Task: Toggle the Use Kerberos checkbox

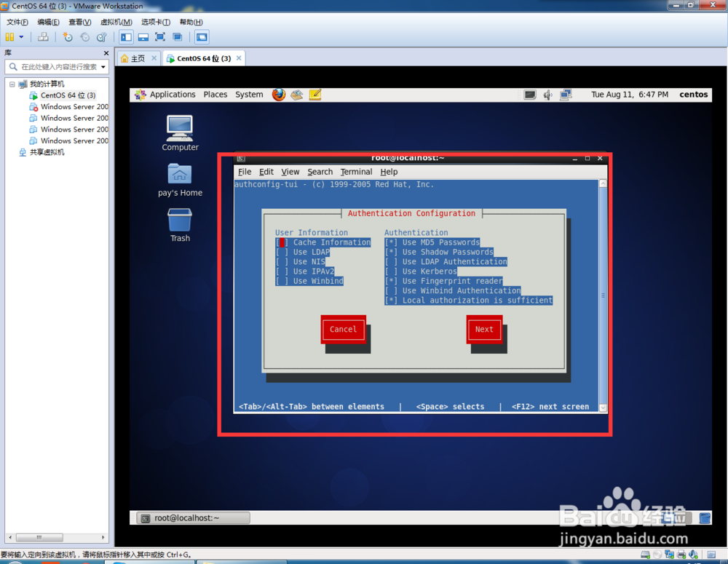Action: tap(391, 271)
